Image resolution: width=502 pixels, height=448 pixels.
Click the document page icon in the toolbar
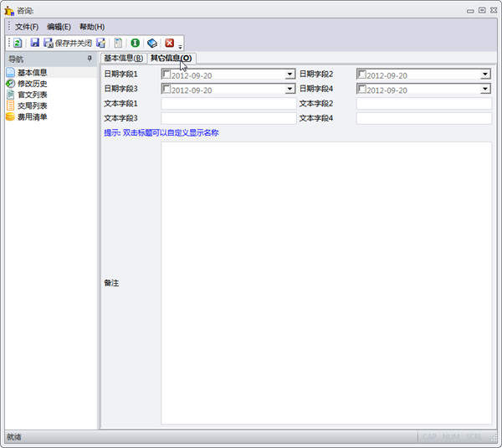pyautogui.click(x=118, y=43)
